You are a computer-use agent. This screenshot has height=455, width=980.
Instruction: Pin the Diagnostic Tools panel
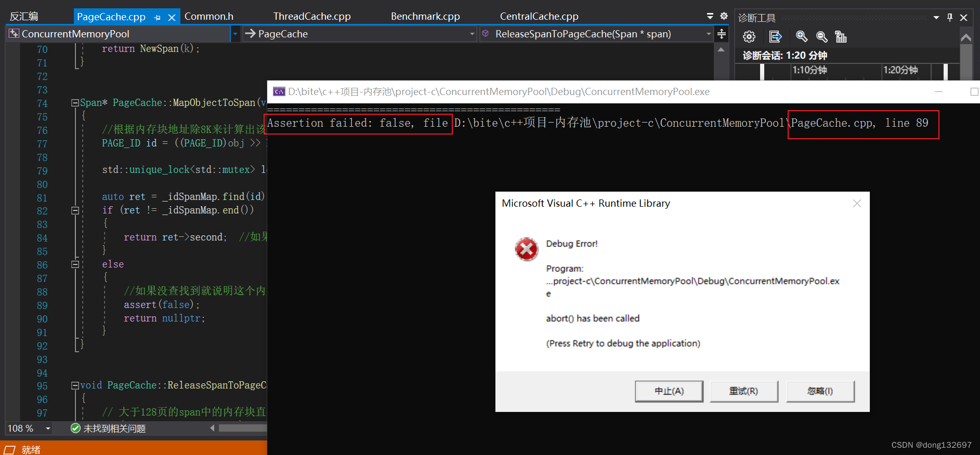pos(950,17)
